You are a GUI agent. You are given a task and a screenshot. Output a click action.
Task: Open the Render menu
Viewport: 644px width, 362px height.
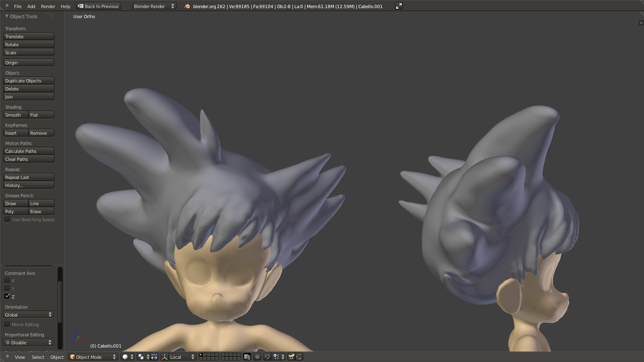click(x=48, y=6)
